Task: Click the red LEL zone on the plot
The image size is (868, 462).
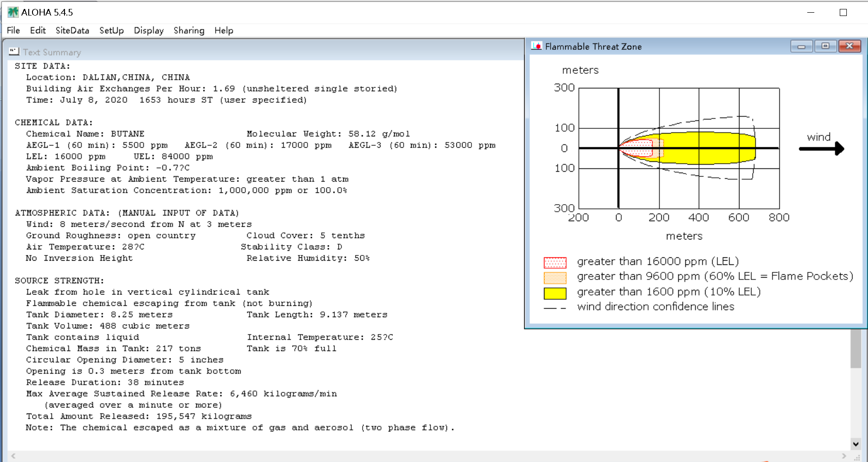Action: [x=636, y=148]
